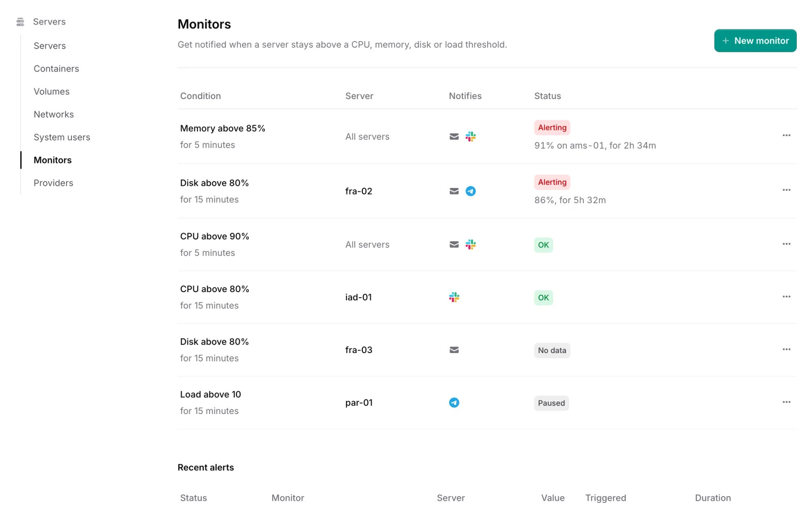Image resolution: width=812 pixels, height=508 pixels.
Task: Click the Paused status badge
Action: pyautogui.click(x=551, y=403)
